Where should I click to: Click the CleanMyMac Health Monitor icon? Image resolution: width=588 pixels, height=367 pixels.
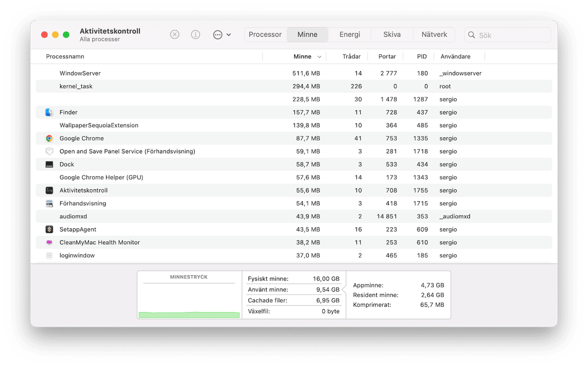coord(49,243)
